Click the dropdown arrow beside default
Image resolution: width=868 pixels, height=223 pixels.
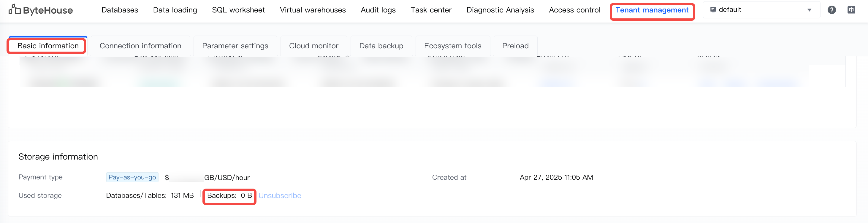tap(809, 10)
